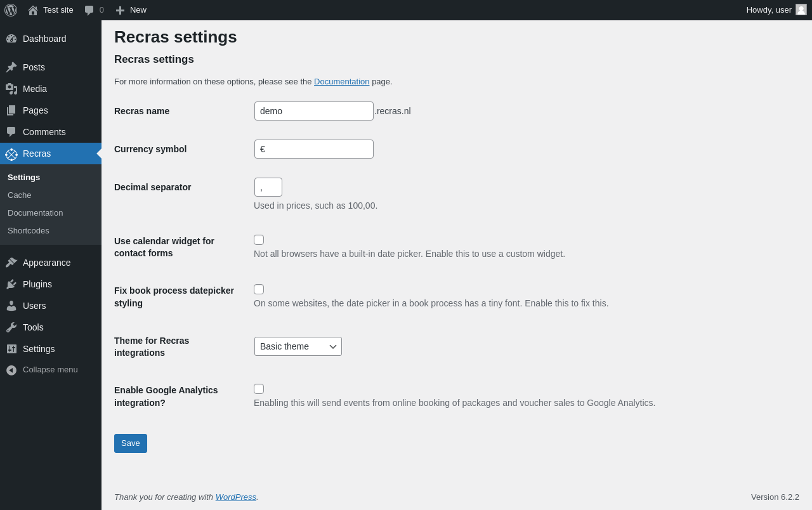Click the Version 6.2.2 footer text

pos(775,497)
